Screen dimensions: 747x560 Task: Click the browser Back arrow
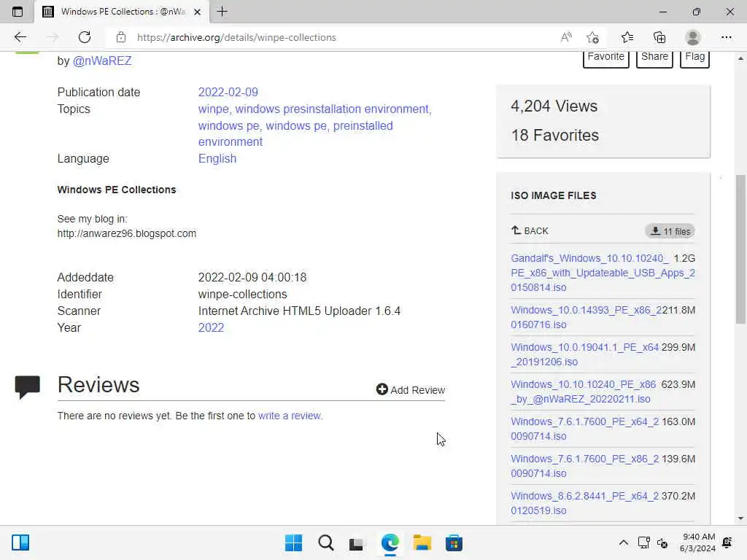tap(20, 37)
